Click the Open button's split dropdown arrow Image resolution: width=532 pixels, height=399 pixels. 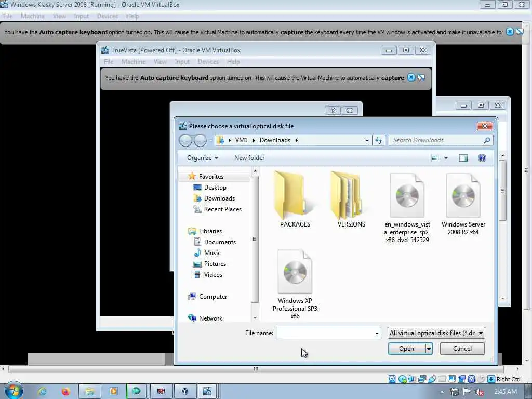(429, 349)
